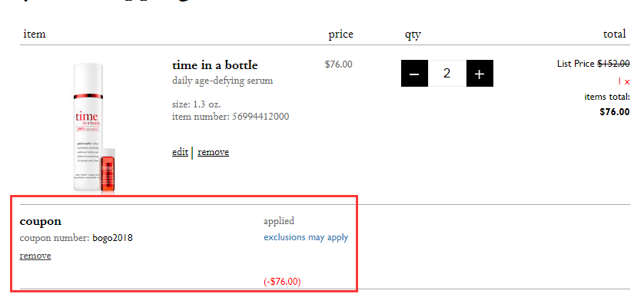The width and height of the screenshot is (644, 307).
Task: Remove the bogo2018 coupon
Action: tap(35, 256)
